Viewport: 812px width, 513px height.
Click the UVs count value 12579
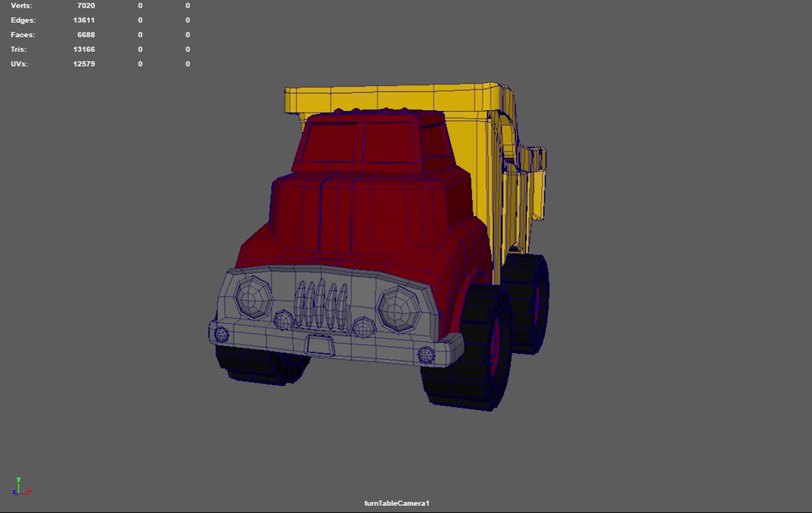coord(85,64)
